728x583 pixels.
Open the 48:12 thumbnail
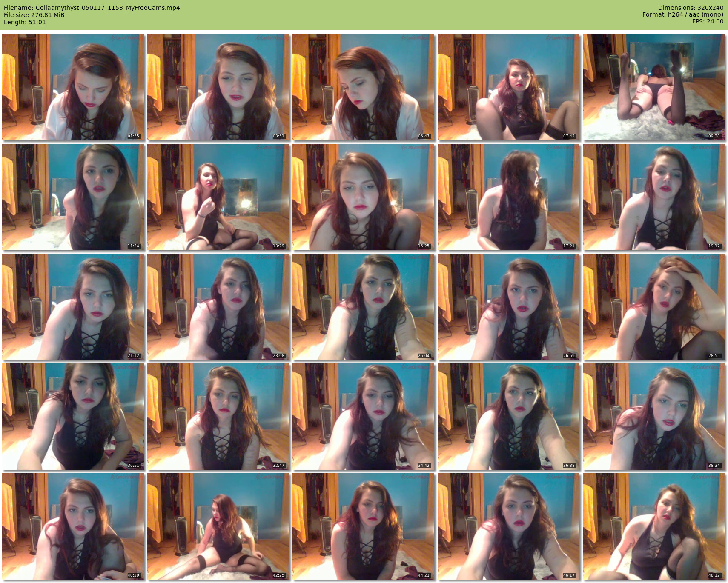click(x=654, y=526)
